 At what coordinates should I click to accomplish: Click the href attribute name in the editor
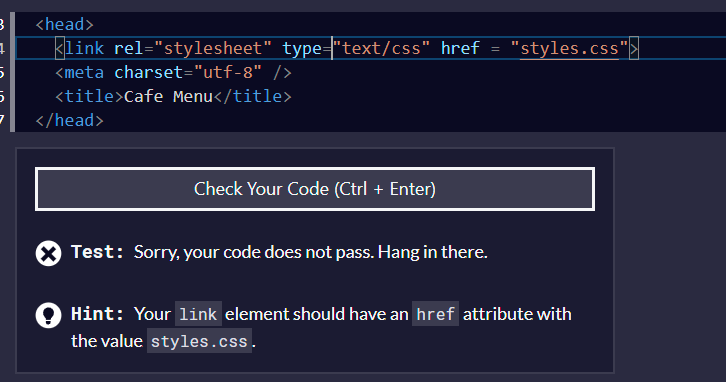point(460,49)
